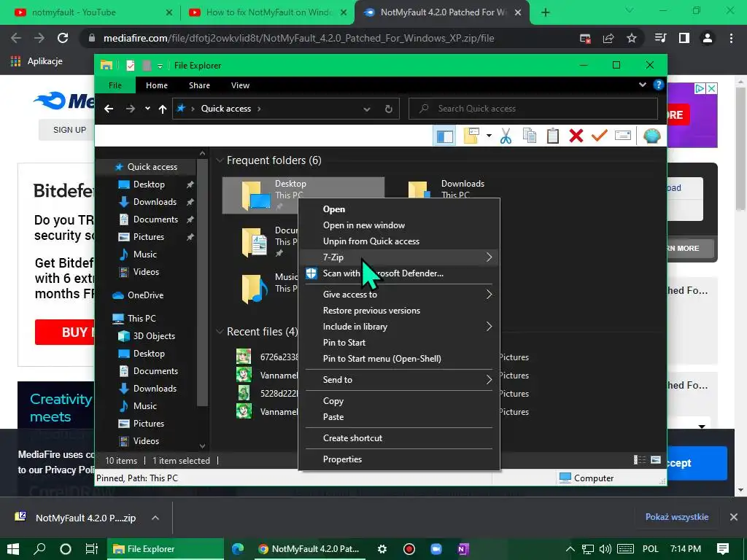Select Pin to Start menu (Open-Shell)
This screenshot has width=747, height=560.
click(x=399, y=359)
